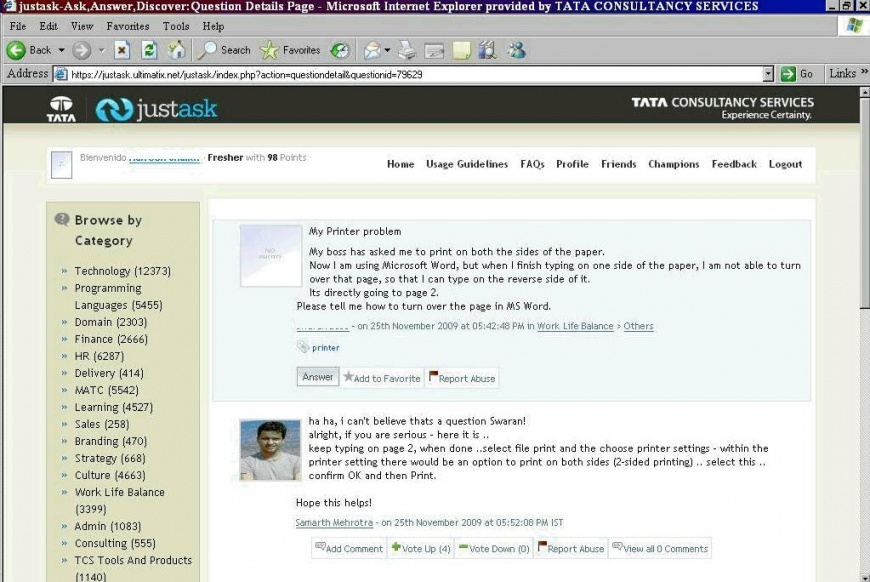Screen dimensions: 870x582
Task: Click the justask logo
Action: [157, 109]
